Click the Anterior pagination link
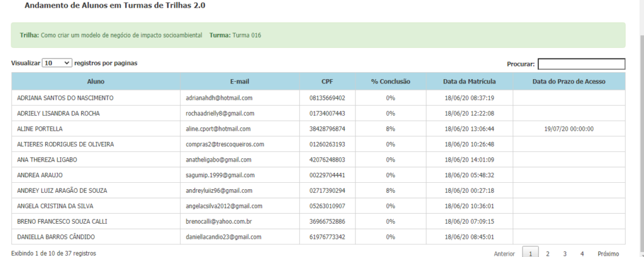This screenshot has width=644, height=257. [x=504, y=253]
